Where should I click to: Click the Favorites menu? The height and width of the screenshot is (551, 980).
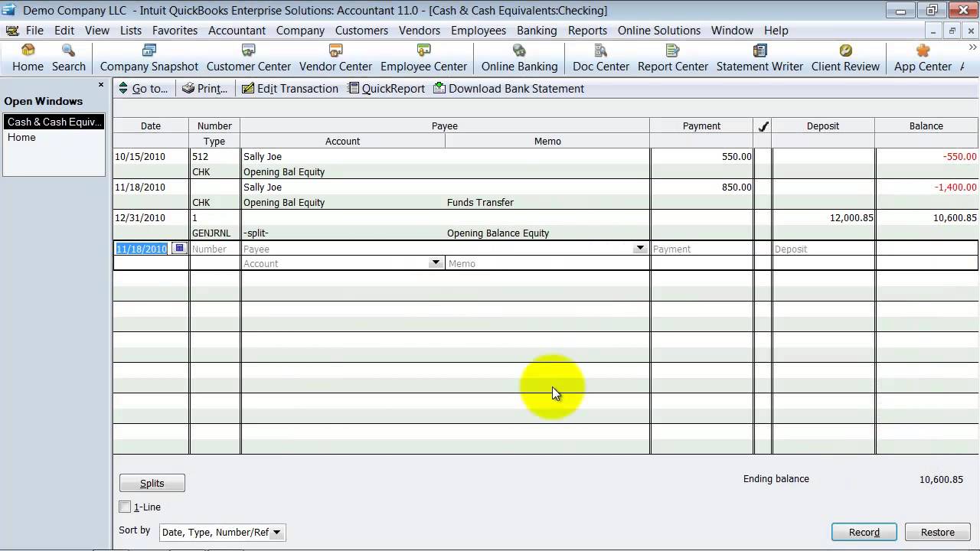tap(175, 31)
